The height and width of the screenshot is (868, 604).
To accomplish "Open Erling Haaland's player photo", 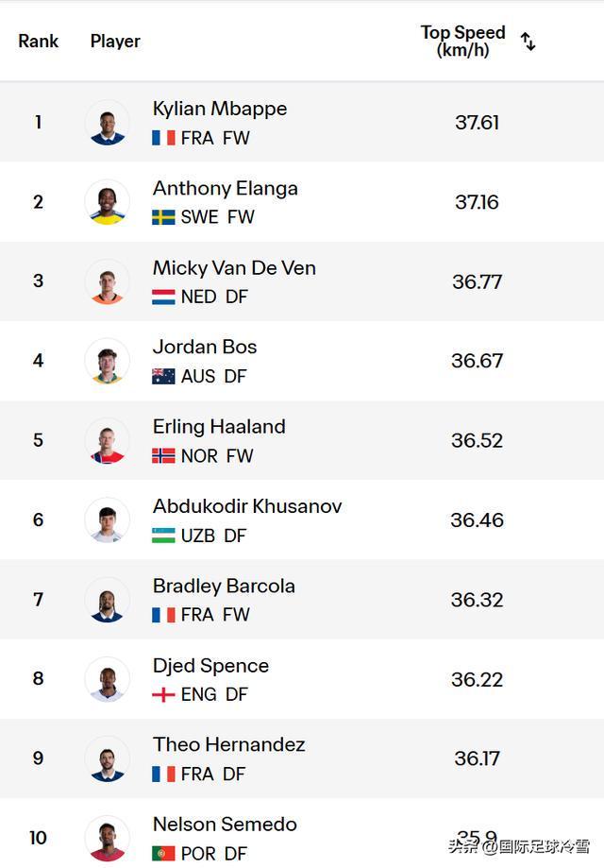I will coord(108,441).
